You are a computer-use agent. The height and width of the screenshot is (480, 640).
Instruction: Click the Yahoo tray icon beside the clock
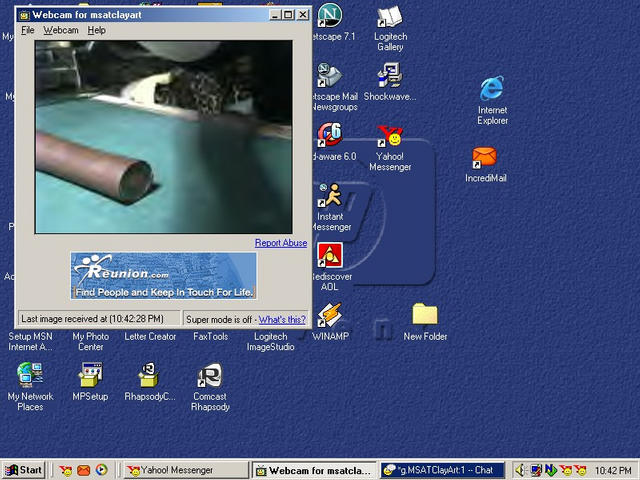click(x=580, y=471)
